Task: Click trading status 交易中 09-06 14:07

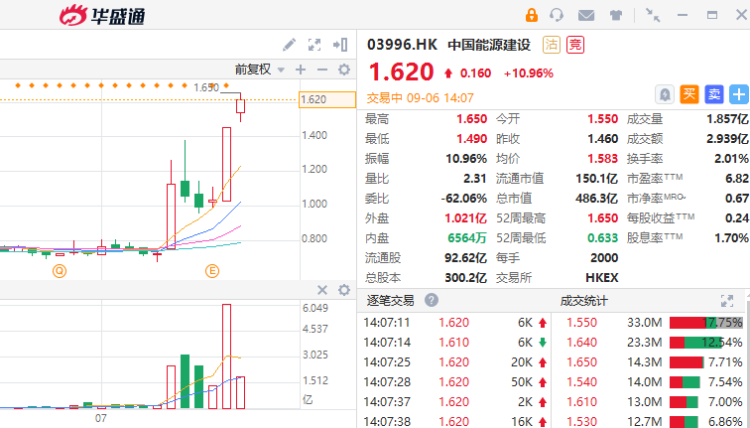Action: tap(420, 98)
